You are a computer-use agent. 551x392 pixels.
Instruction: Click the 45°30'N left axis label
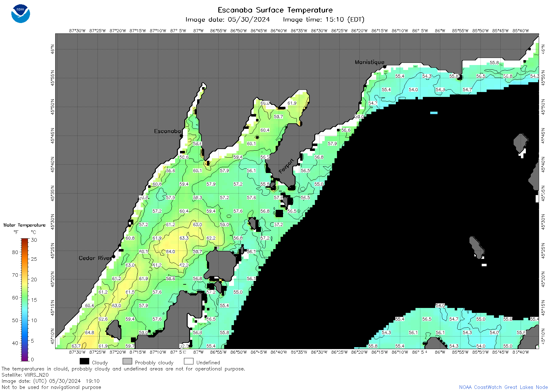pos(52,222)
